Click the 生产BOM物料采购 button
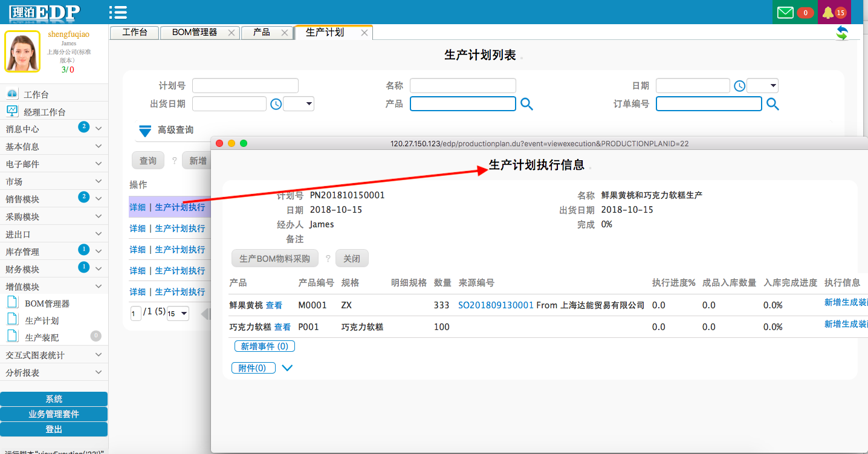The image size is (868, 454). [x=275, y=258]
